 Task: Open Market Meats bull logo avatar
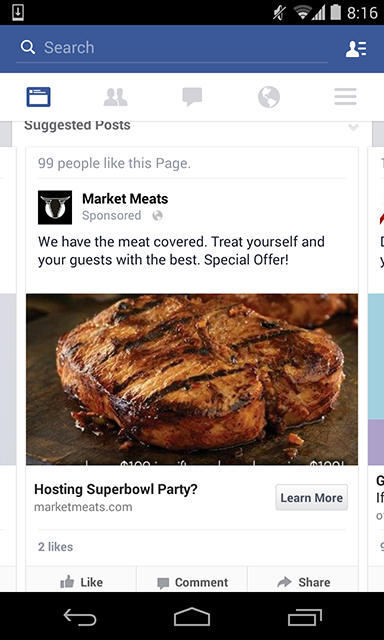[55, 207]
